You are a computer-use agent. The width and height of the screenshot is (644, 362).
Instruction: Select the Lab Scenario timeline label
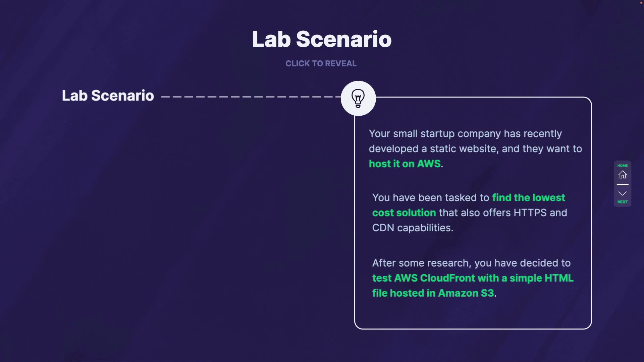(x=108, y=96)
